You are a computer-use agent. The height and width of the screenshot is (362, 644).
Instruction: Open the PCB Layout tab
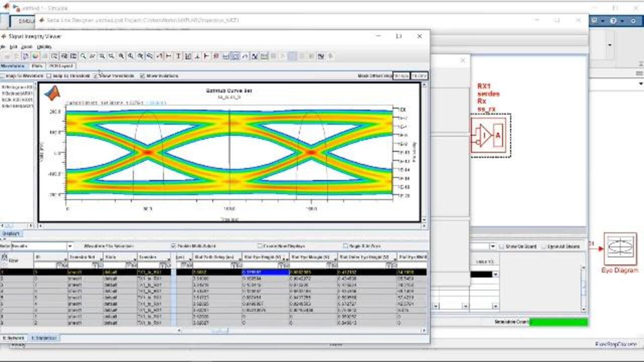[x=61, y=66]
